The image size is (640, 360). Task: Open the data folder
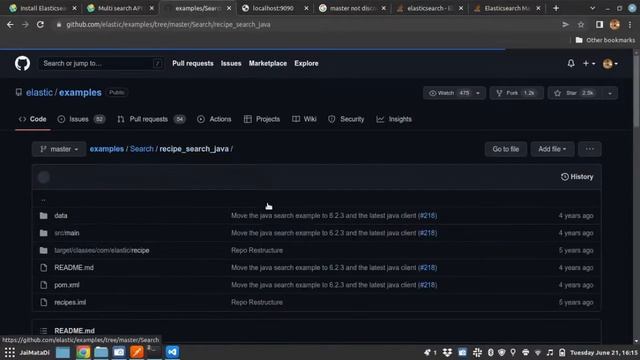61,216
